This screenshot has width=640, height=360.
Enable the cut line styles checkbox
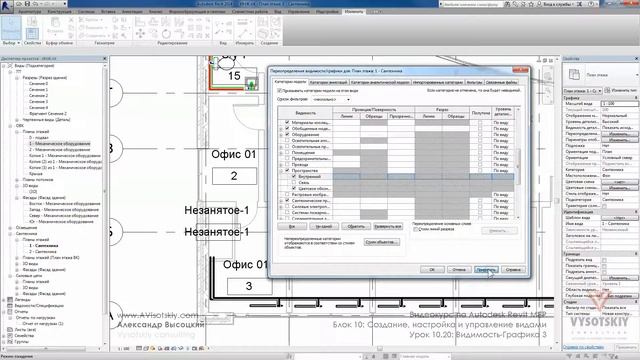[x=416, y=229]
